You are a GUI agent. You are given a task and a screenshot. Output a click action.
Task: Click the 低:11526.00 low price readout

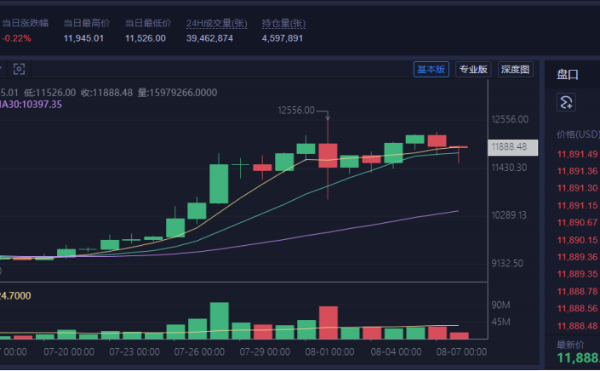click(50, 93)
